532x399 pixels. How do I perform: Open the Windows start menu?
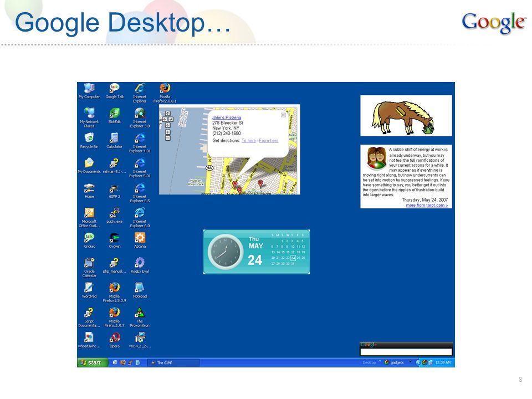coord(93,362)
